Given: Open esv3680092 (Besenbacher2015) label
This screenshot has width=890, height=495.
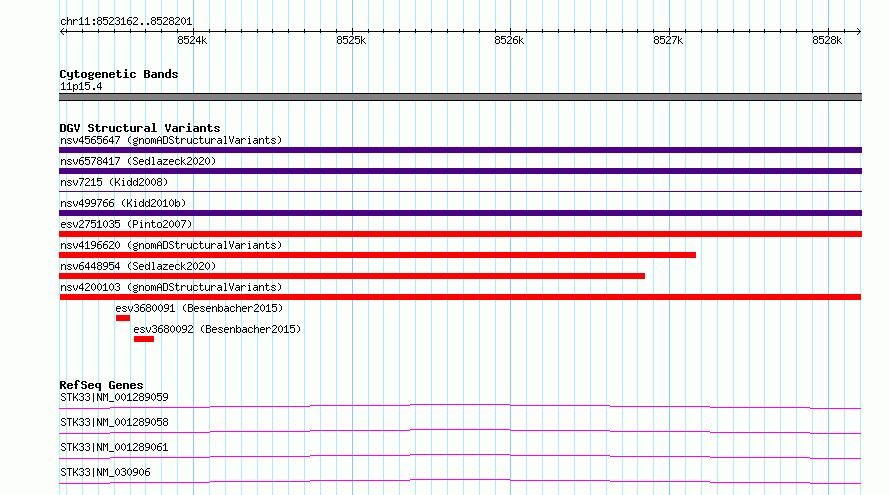Looking at the screenshot, I should [217, 329].
